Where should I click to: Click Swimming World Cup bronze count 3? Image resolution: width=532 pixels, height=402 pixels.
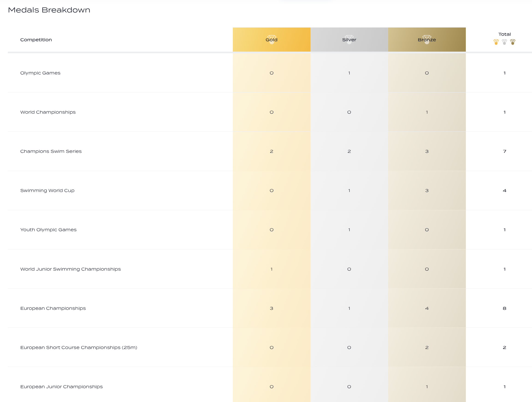pos(427,191)
